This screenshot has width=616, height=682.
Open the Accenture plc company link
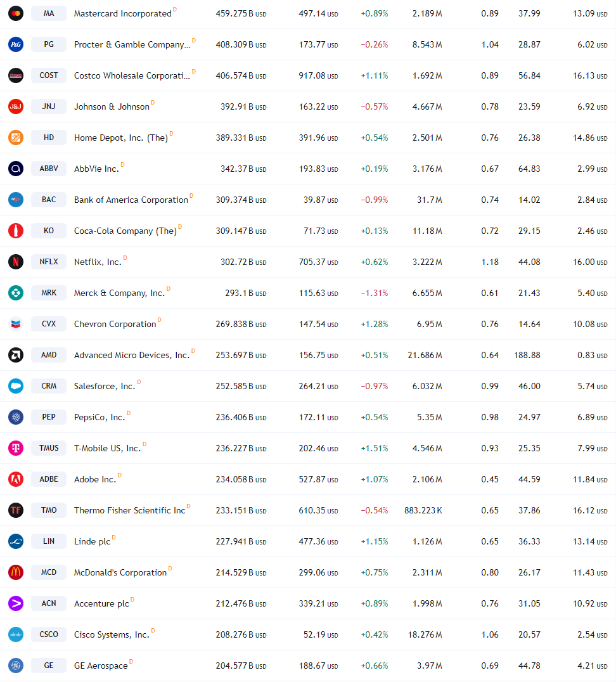coord(101,604)
